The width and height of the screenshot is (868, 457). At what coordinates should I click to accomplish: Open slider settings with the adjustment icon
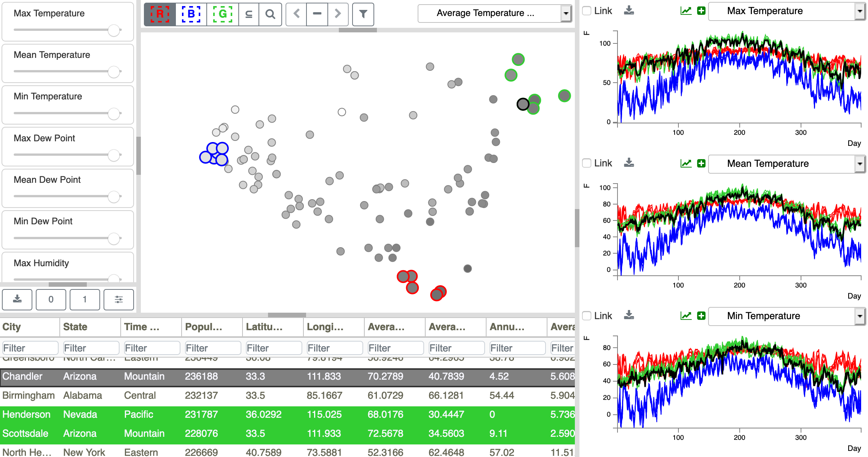pyautogui.click(x=119, y=299)
